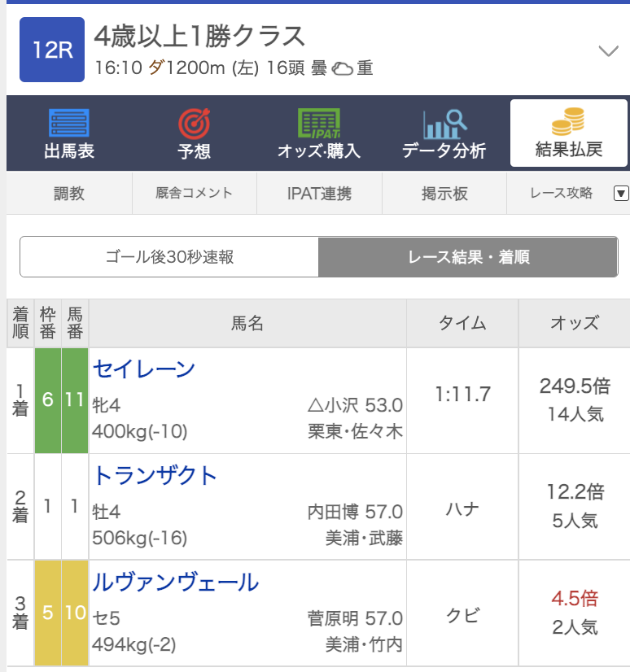The height and width of the screenshot is (672, 630).
Task: Open the 調教 tab
Action: click(x=69, y=194)
